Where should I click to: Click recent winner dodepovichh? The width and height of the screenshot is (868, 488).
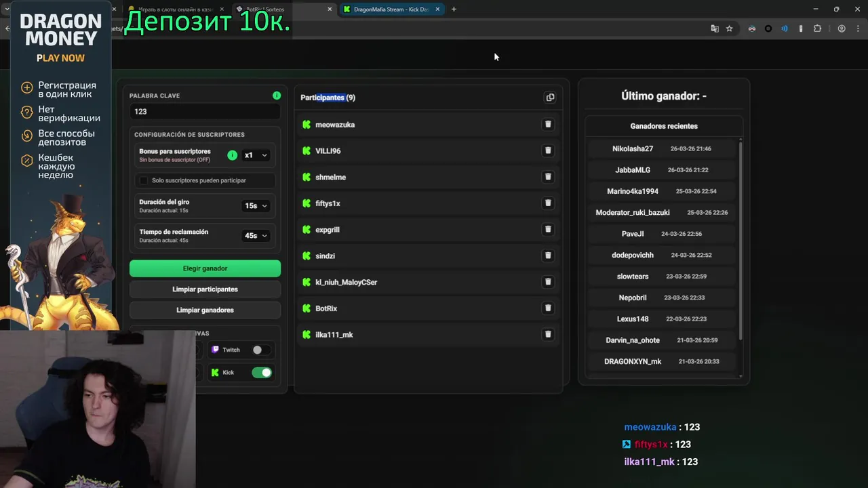coord(633,256)
